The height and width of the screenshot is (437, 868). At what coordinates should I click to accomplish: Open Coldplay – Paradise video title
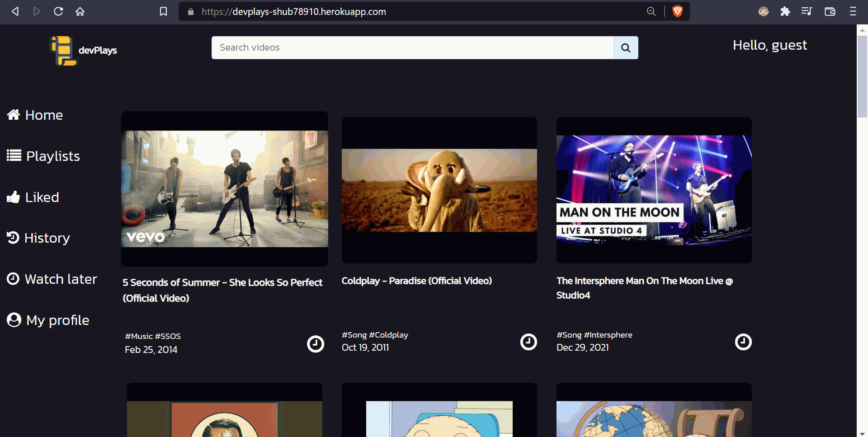[x=416, y=281]
